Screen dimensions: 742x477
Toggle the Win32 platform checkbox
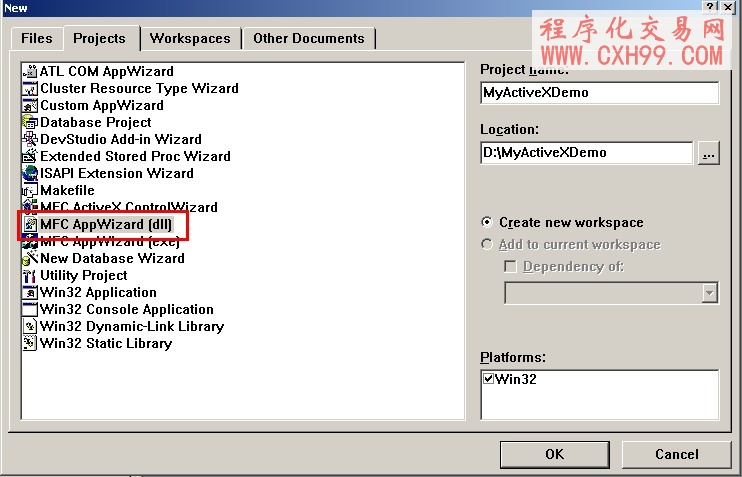(488, 379)
